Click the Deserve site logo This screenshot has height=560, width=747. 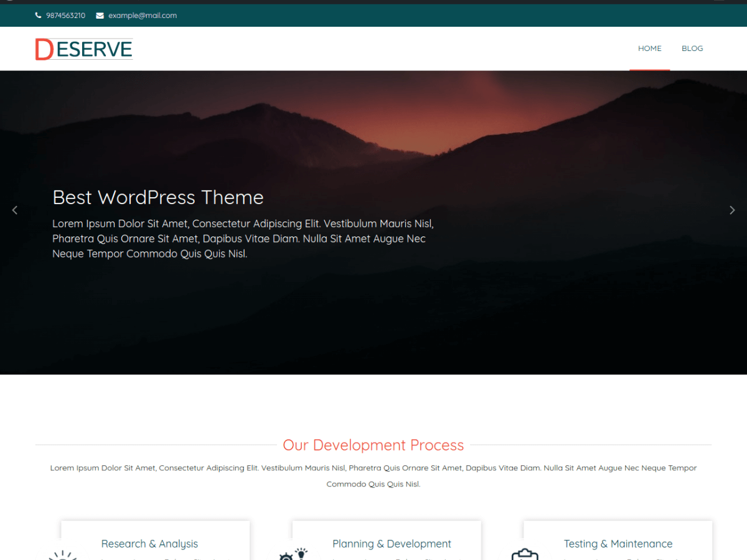(x=84, y=49)
